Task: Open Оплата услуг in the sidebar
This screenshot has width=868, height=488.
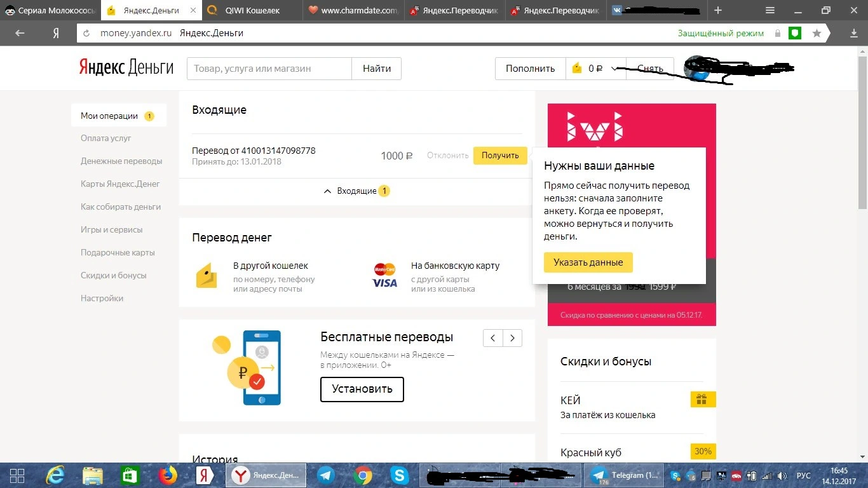Action: point(106,138)
